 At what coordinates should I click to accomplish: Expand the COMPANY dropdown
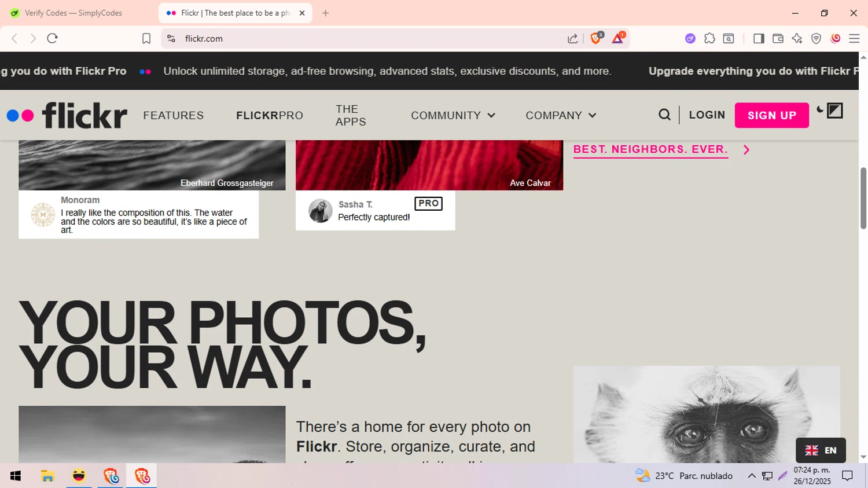[x=561, y=115]
